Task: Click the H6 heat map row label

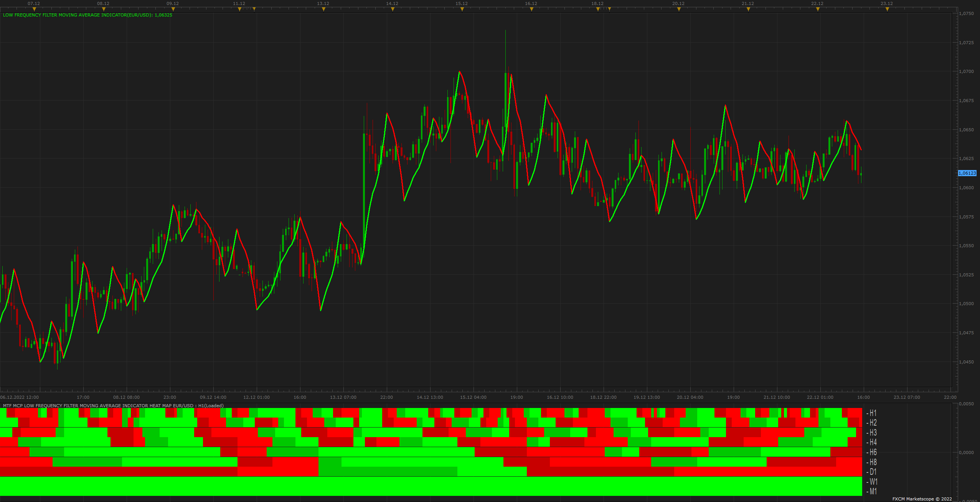Action: click(871, 452)
